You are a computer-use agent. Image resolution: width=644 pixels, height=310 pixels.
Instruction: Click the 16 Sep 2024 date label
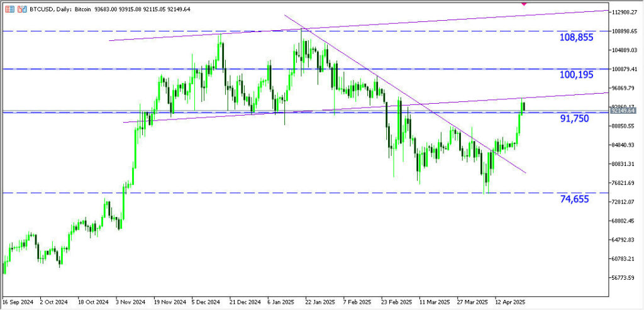coord(19,301)
